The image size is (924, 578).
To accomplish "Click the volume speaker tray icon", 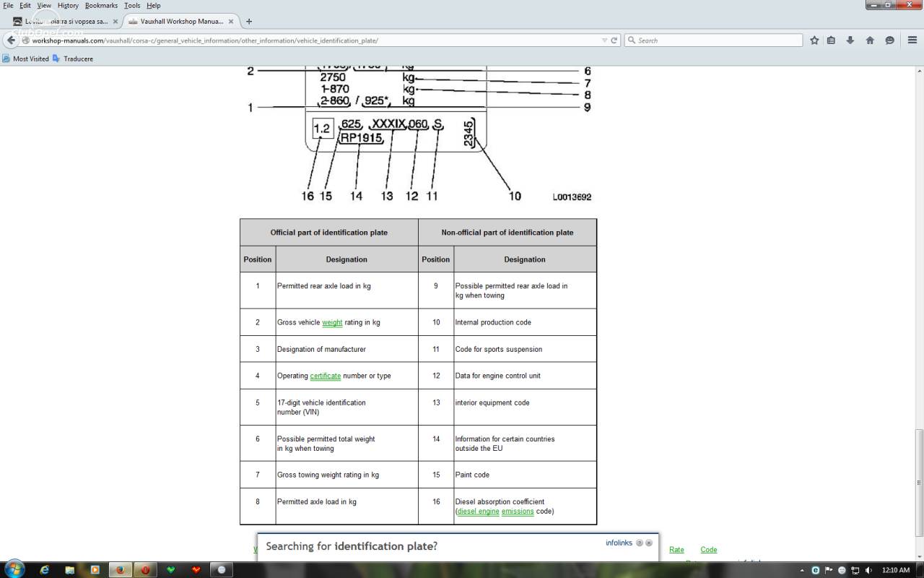I will click(868, 570).
